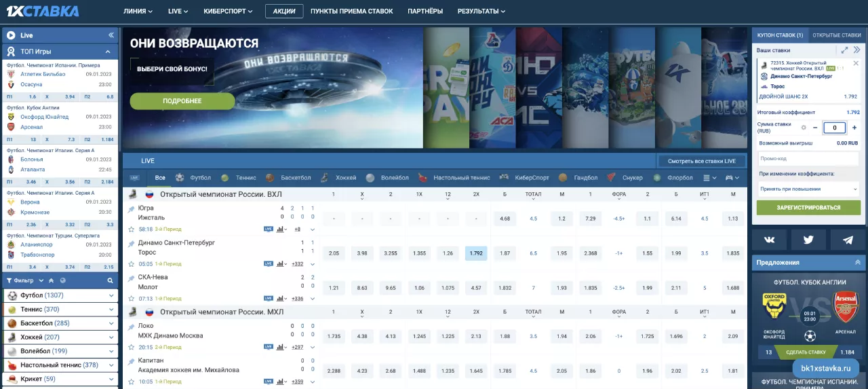Screen dimensions: 868x389
Task: Pin the СКА-Нева vs Молот match
Action: (x=132, y=278)
